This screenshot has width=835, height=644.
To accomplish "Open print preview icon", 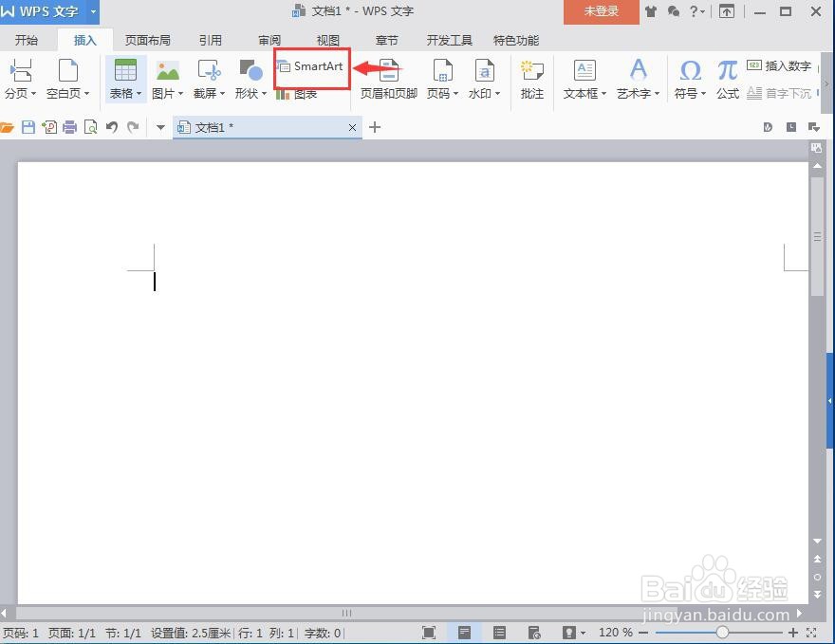I will pos(91,127).
